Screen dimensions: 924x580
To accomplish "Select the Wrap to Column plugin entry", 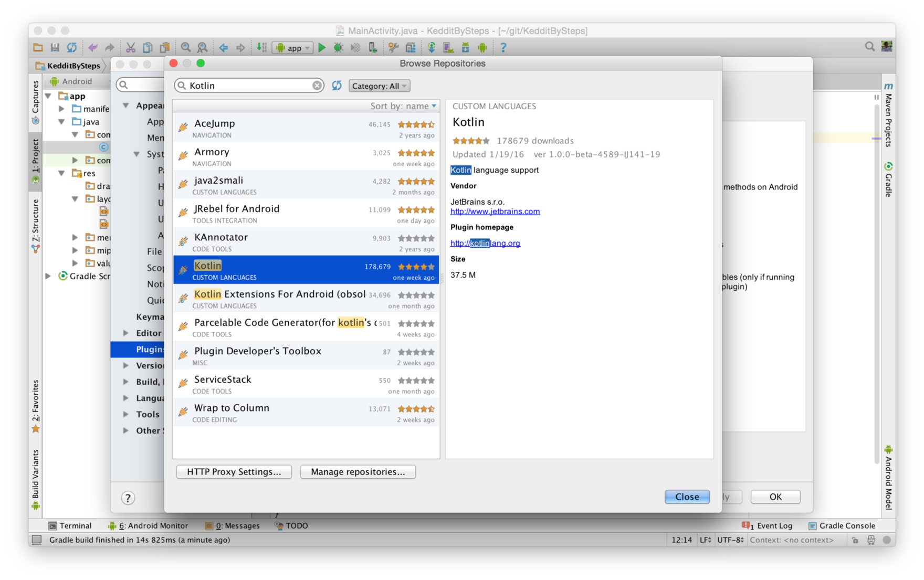I will (307, 413).
